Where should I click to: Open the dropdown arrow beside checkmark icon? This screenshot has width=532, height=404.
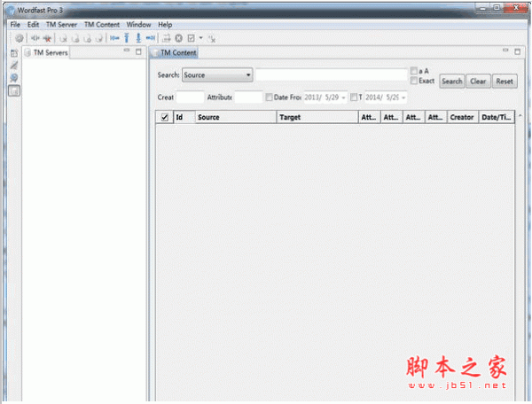point(201,38)
